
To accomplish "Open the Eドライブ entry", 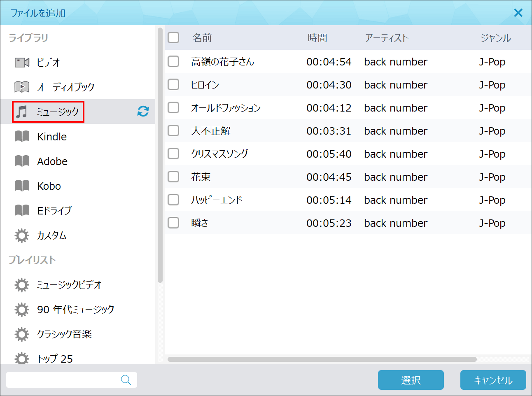I will coord(78,210).
